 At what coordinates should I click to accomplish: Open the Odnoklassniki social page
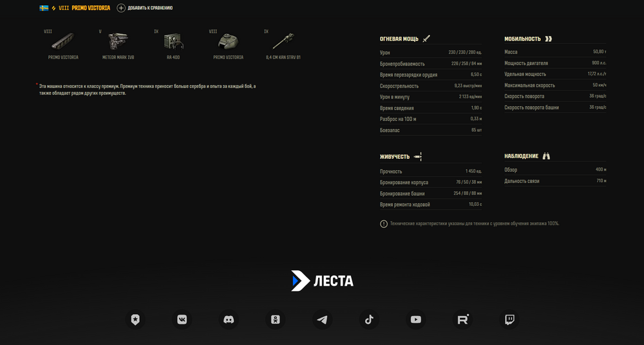pos(275,319)
